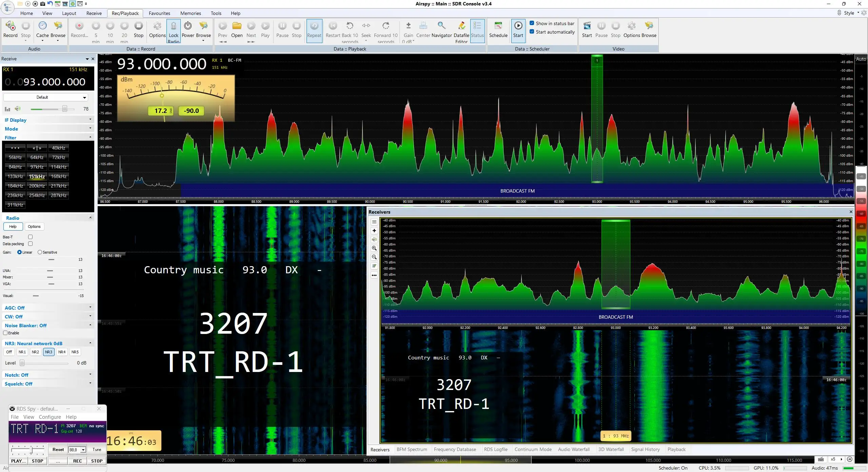Uncheck Show in status bar
868x472 pixels.
tap(532, 23)
